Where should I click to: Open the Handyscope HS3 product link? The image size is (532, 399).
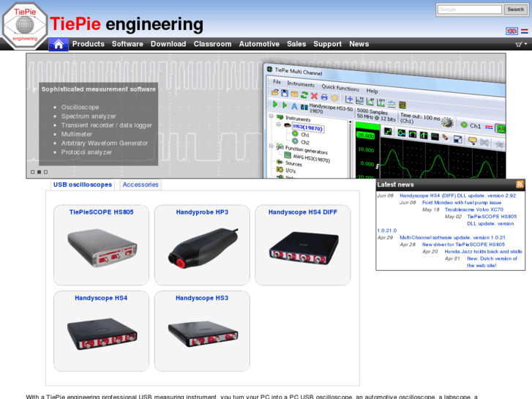coord(202,298)
